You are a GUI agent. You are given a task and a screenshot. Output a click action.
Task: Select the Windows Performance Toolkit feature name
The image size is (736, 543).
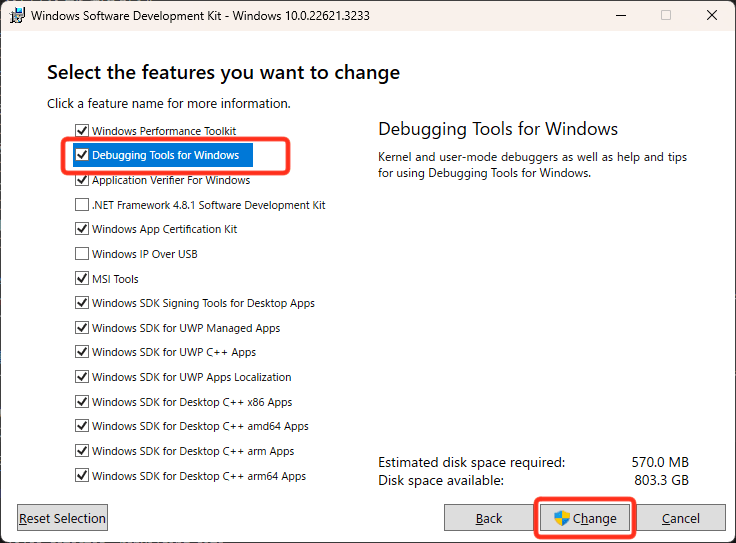coord(164,131)
